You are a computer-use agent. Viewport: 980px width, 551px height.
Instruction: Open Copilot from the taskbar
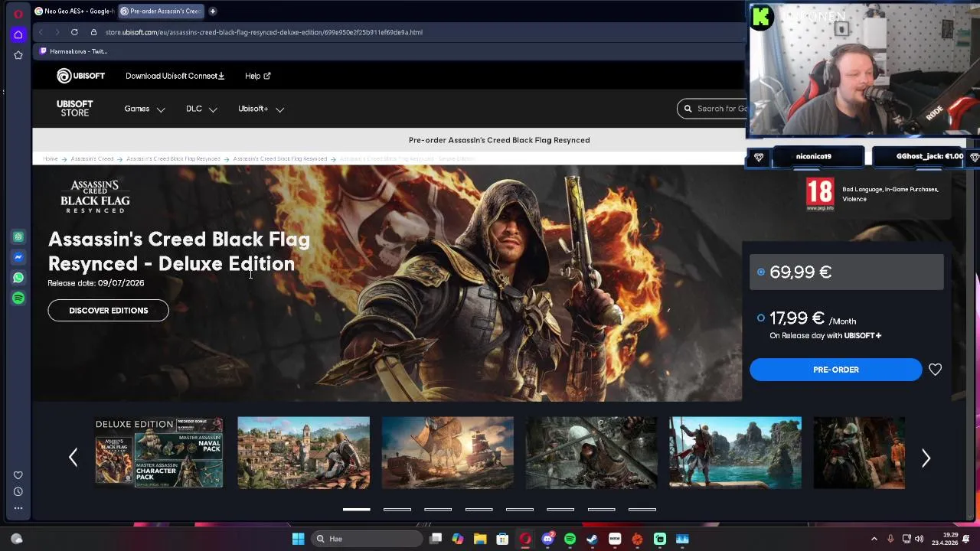pos(458,539)
